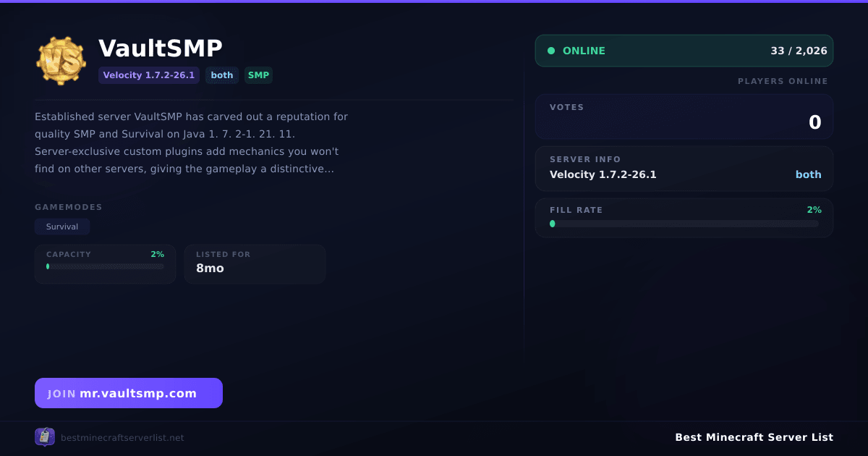This screenshot has height=456, width=868.
Task: Click the bestminecraftserverlist.net footer logo icon
Action: [45, 437]
